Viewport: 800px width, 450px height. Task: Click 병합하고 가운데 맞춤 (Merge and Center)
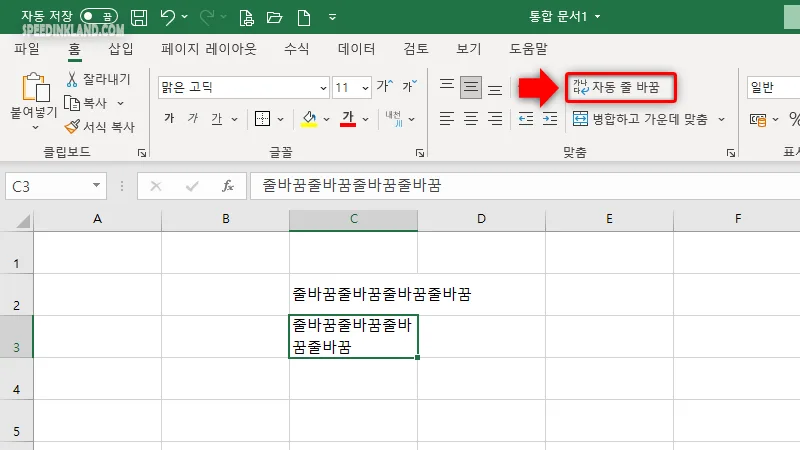pyautogui.click(x=640, y=119)
